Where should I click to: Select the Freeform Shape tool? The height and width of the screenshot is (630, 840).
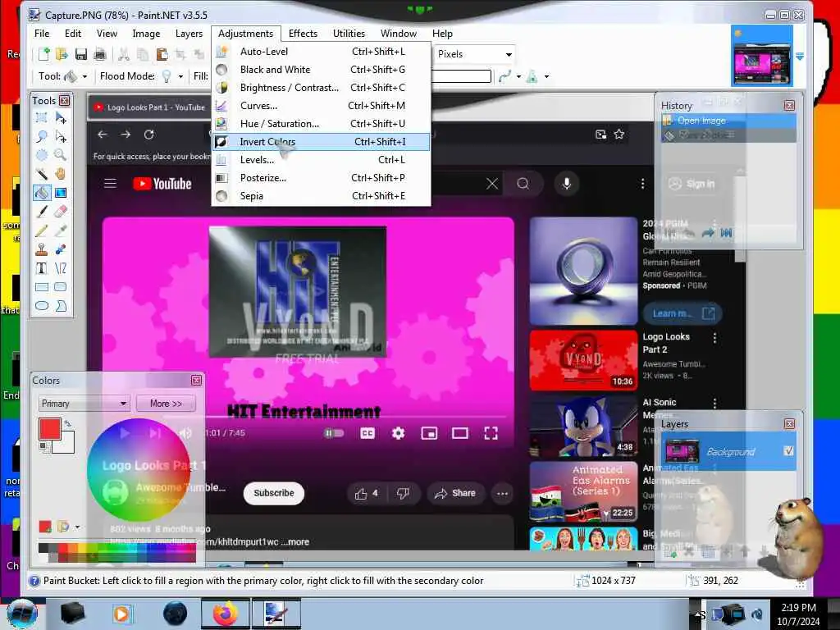(61, 305)
